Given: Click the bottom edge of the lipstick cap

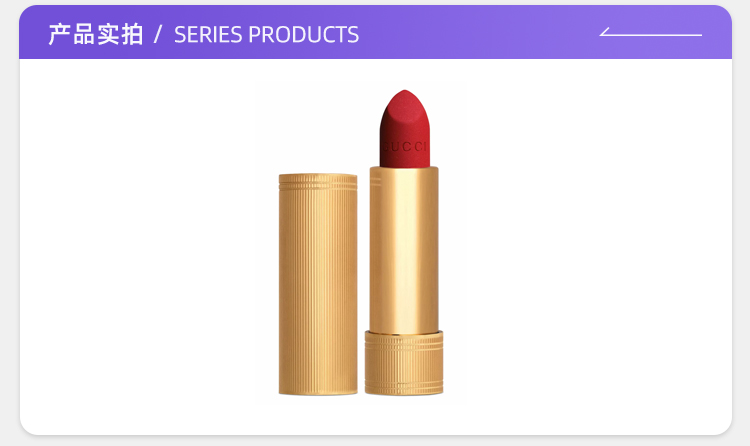Looking at the screenshot, I should [318, 393].
